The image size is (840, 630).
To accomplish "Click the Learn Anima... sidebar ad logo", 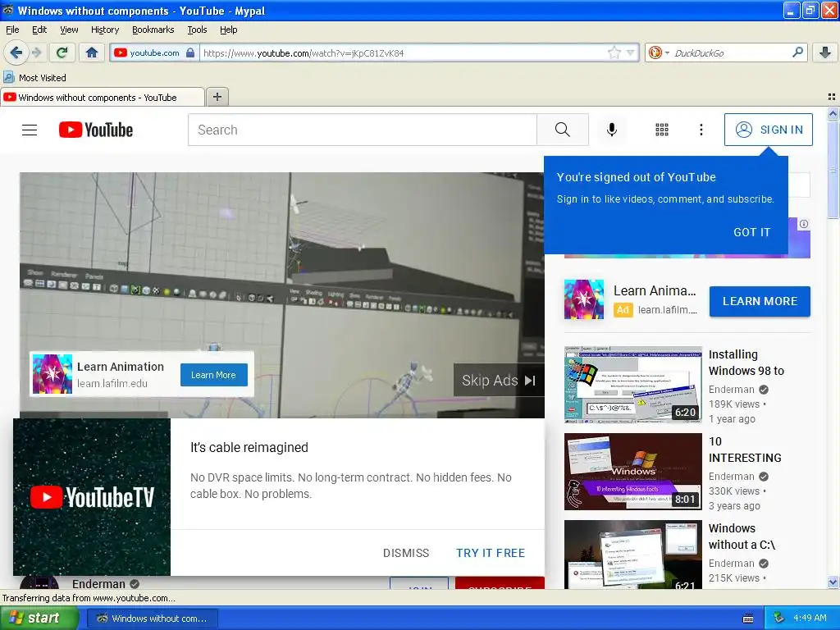I will (584, 299).
